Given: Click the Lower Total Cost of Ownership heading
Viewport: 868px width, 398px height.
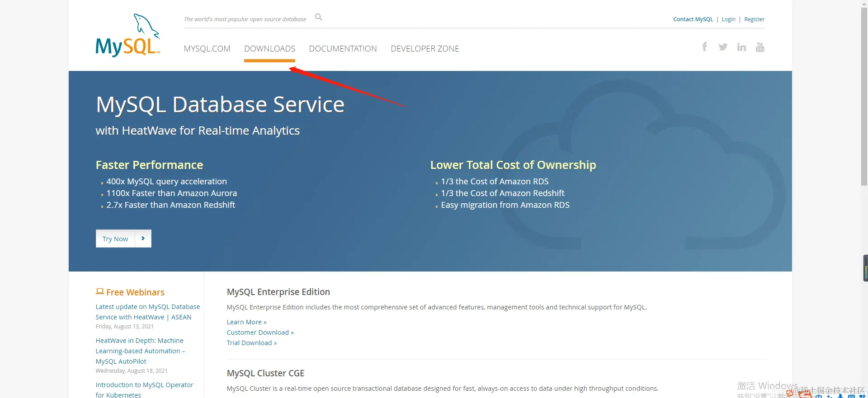Looking at the screenshot, I should [513, 165].
